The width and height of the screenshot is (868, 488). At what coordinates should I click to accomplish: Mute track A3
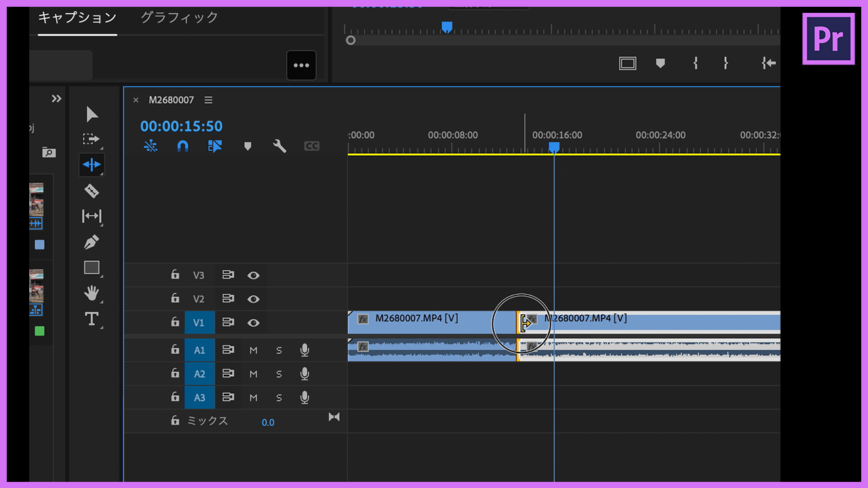click(x=254, y=398)
